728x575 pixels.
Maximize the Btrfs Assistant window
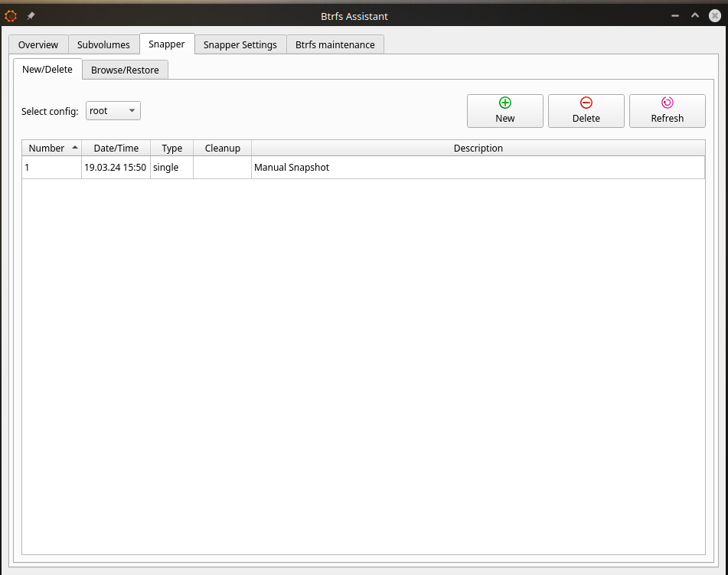pos(695,15)
